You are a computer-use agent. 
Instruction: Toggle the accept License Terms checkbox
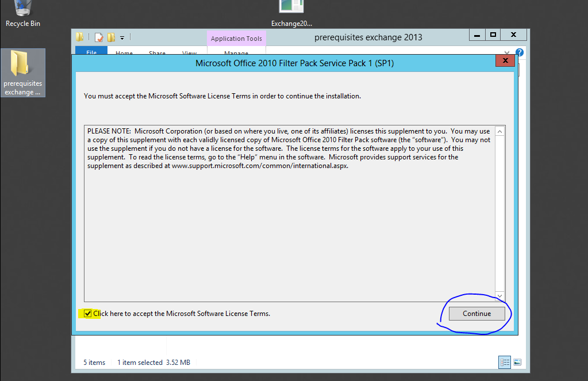pyautogui.click(x=88, y=314)
